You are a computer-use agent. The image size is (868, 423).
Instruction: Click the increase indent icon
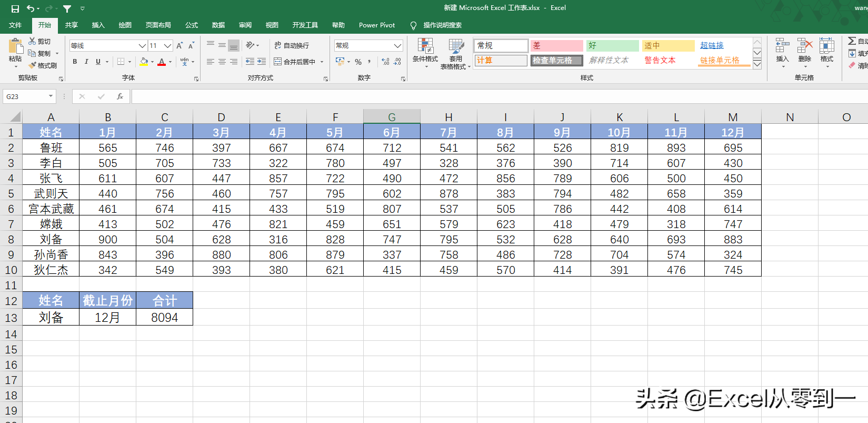tap(262, 62)
